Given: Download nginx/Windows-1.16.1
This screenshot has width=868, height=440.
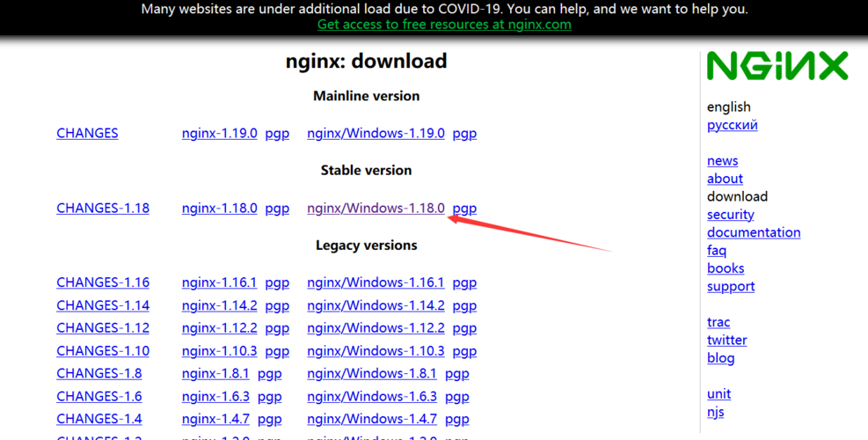Looking at the screenshot, I should click(x=376, y=282).
